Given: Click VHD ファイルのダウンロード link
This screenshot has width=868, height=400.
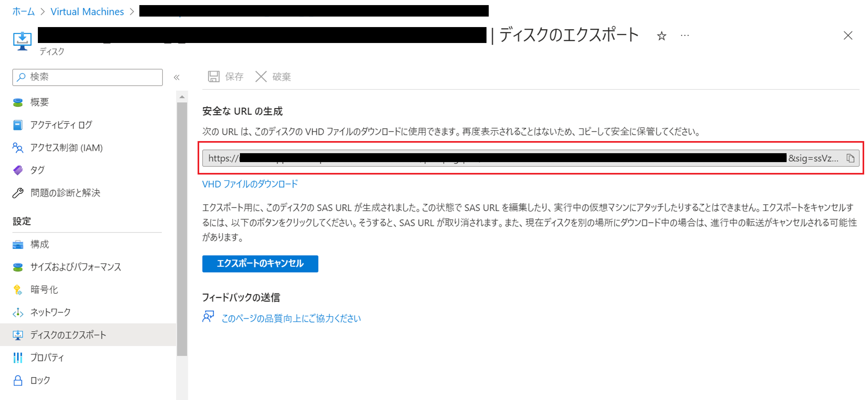Looking at the screenshot, I should [x=250, y=184].
